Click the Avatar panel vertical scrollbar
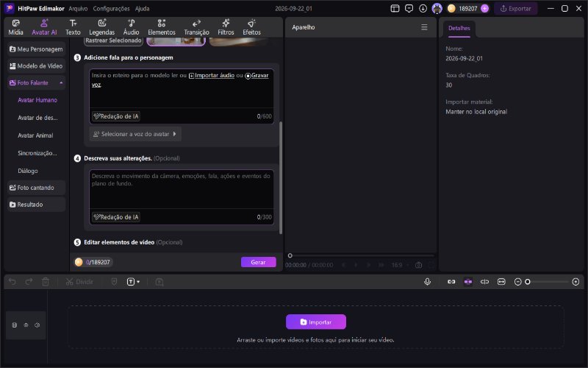 click(281, 177)
